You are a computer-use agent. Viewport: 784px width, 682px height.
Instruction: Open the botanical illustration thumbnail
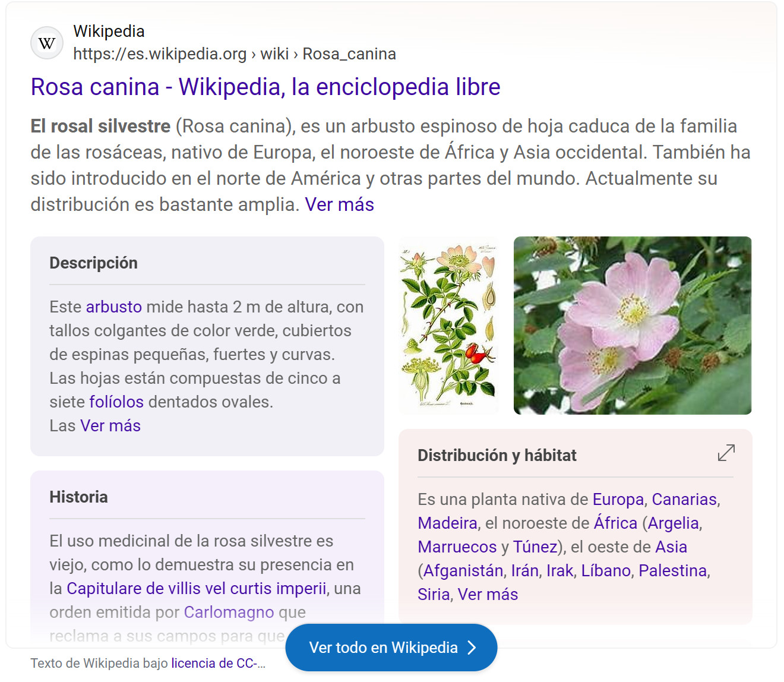449,326
